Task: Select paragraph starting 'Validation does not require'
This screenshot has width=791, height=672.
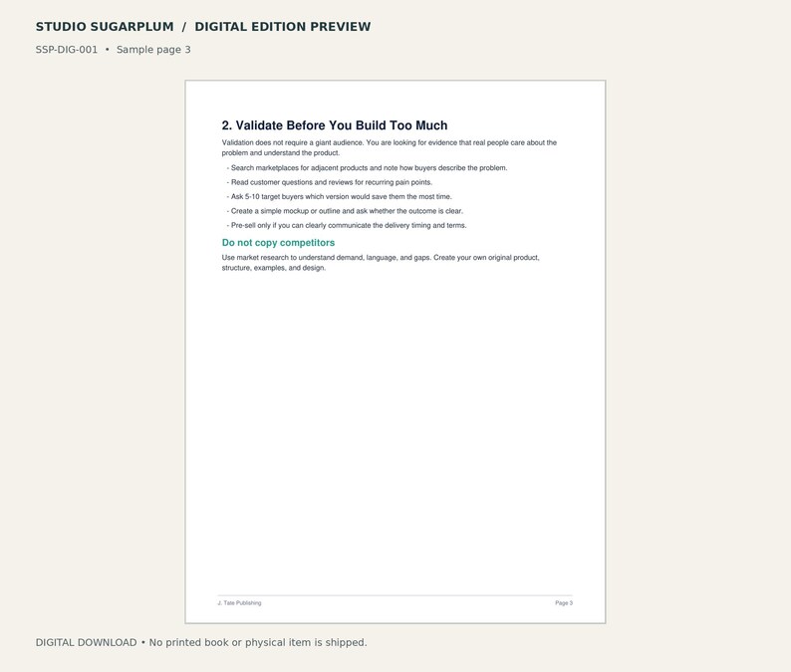Action: click(x=389, y=147)
